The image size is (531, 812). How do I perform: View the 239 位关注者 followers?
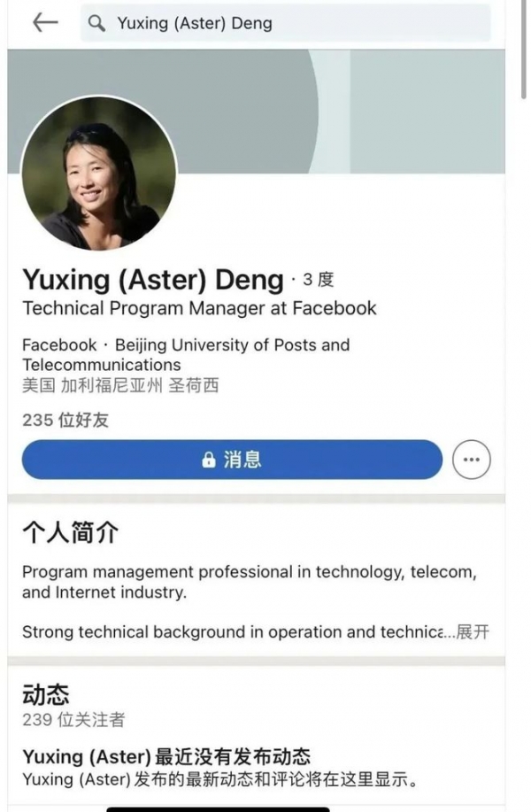click(73, 719)
